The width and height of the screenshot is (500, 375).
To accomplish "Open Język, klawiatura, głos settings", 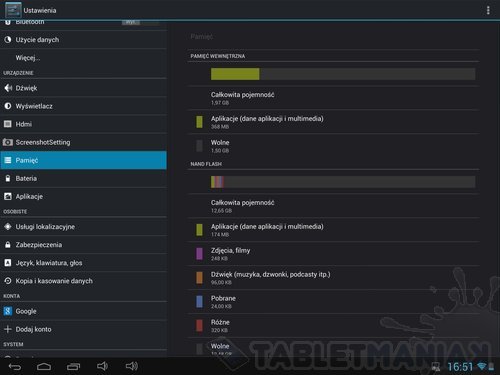I will (x=83, y=263).
